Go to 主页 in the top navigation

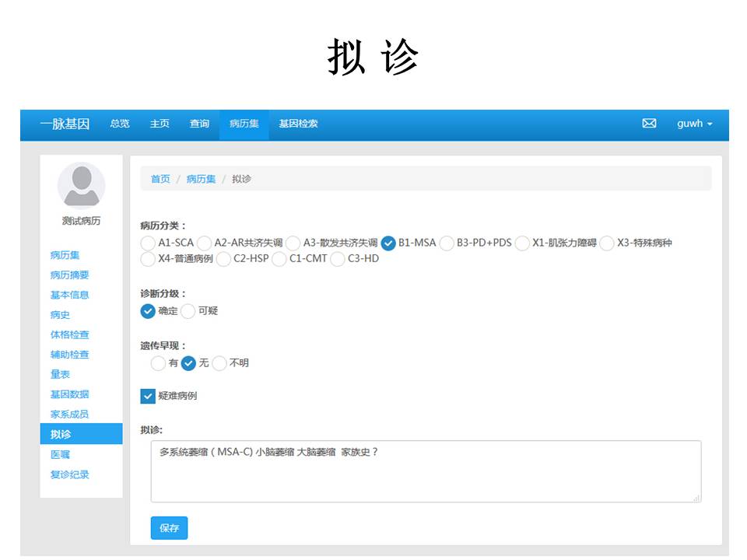(160, 124)
